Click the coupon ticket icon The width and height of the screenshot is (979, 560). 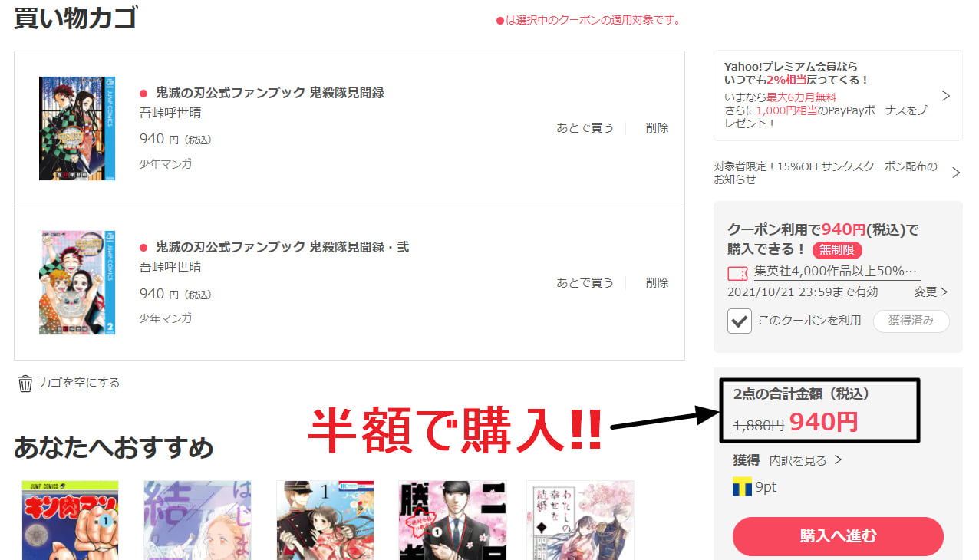[x=737, y=273]
